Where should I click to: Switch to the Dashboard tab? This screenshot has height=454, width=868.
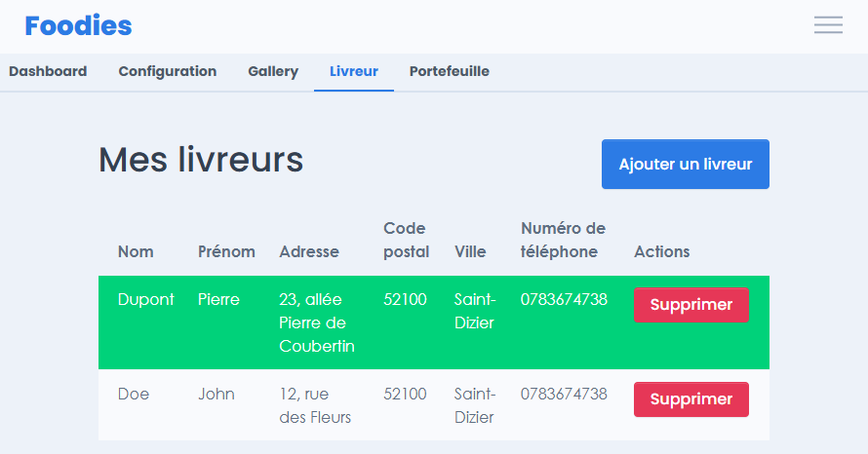[x=48, y=71]
